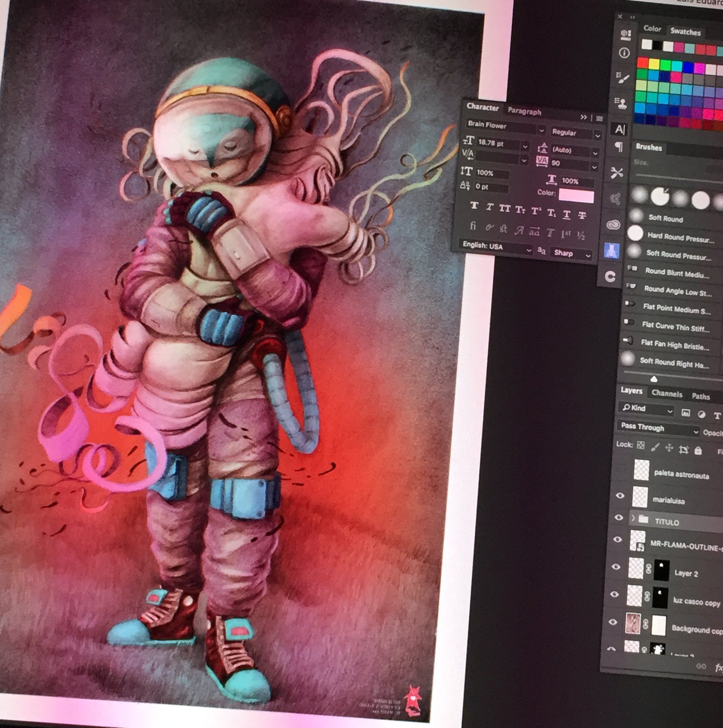Switch to the Color tab

point(652,29)
